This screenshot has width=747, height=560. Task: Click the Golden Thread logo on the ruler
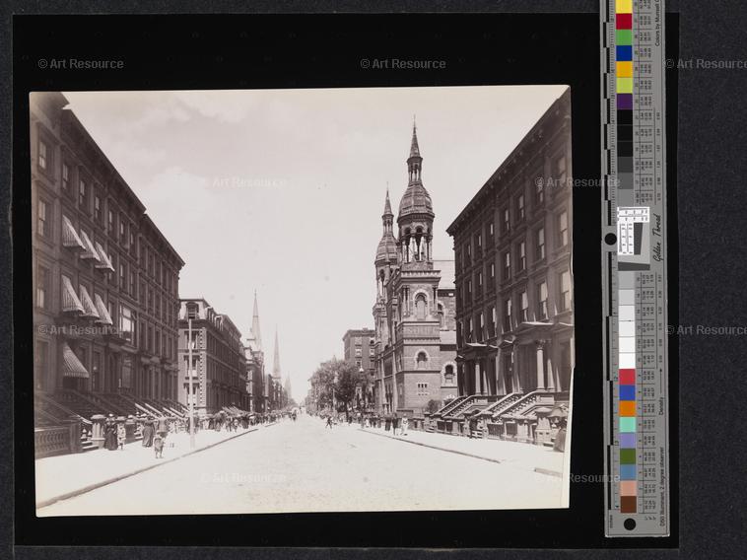658,237
